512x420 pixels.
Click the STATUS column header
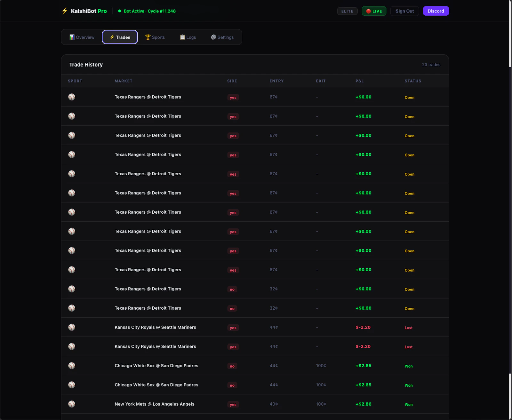(413, 81)
